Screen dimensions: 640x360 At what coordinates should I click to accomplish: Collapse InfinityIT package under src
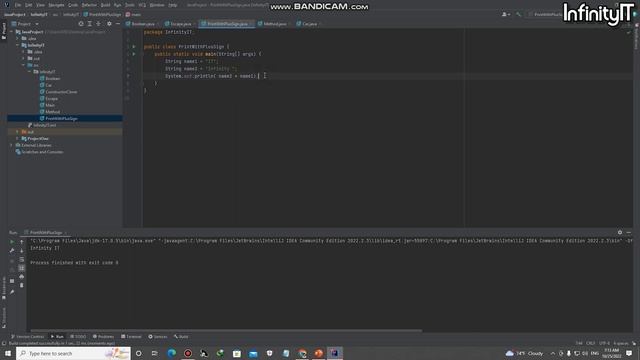click(x=29, y=71)
